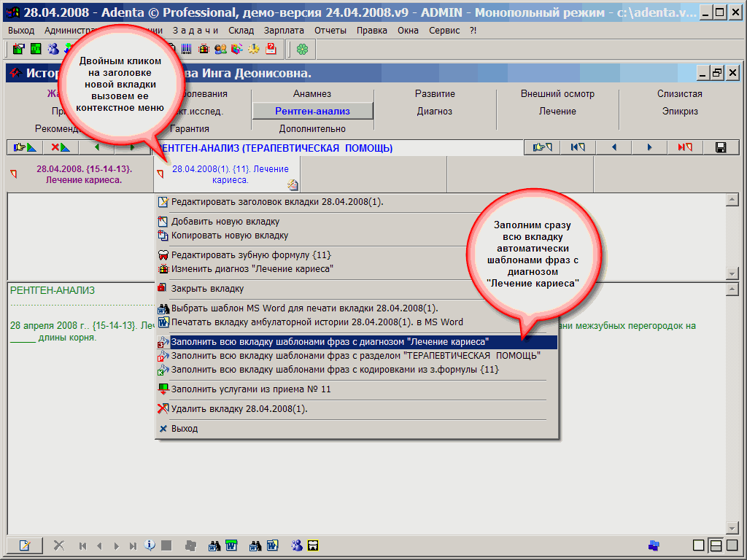747x560 pixels.
Task: Click the blue info icon in the bottom bar
Action: (x=150, y=545)
